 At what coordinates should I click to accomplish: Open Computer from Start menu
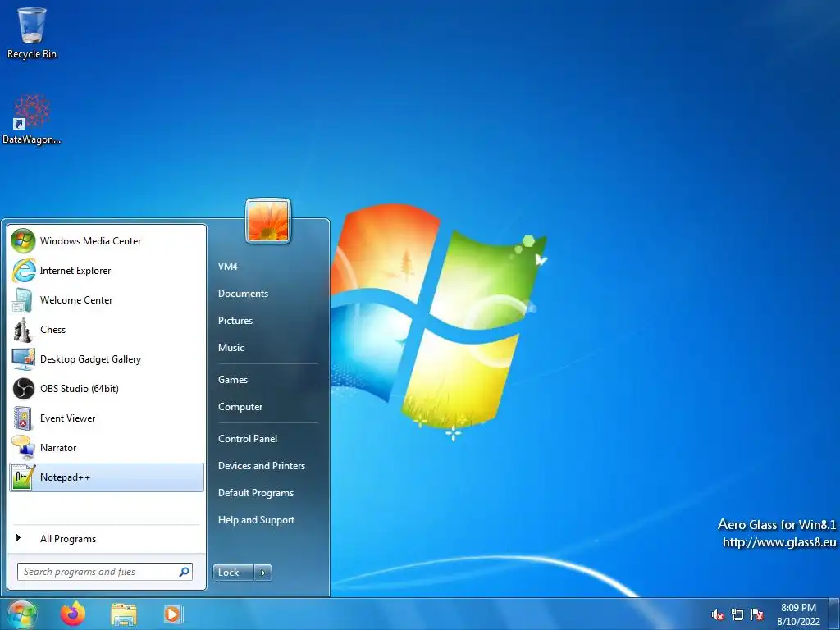click(240, 407)
